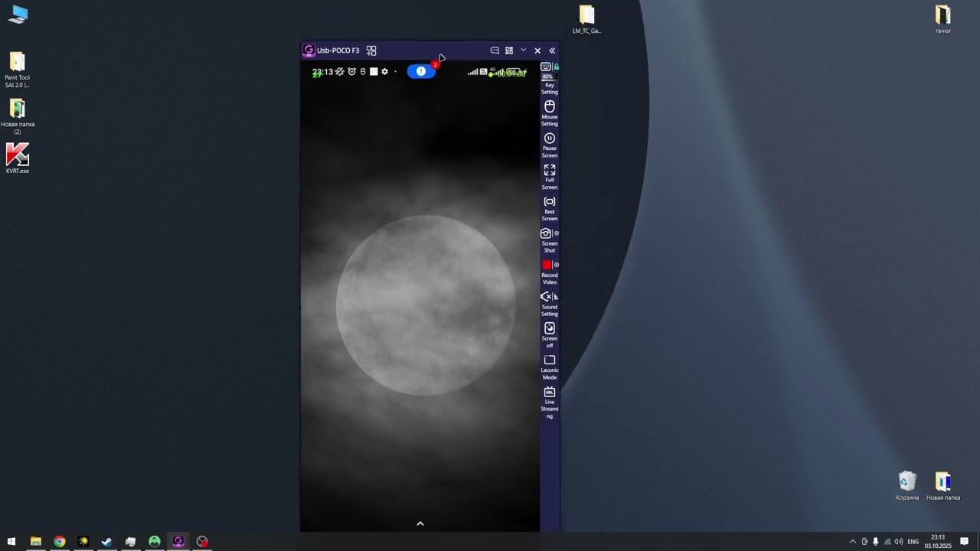Open the chat feedback bubble icon in the title bar

pyautogui.click(x=495, y=51)
